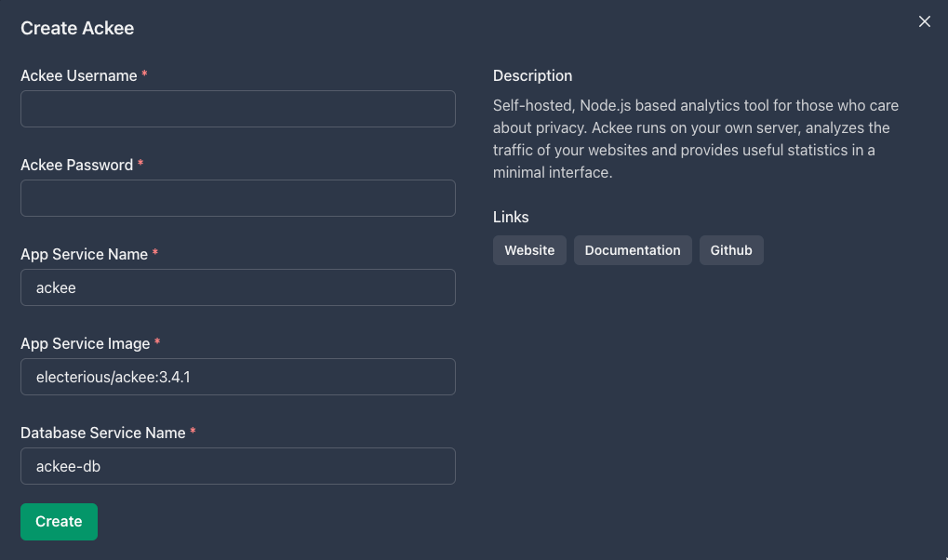
Task: Submit the form with the green Create button
Action: click(59, 521)
